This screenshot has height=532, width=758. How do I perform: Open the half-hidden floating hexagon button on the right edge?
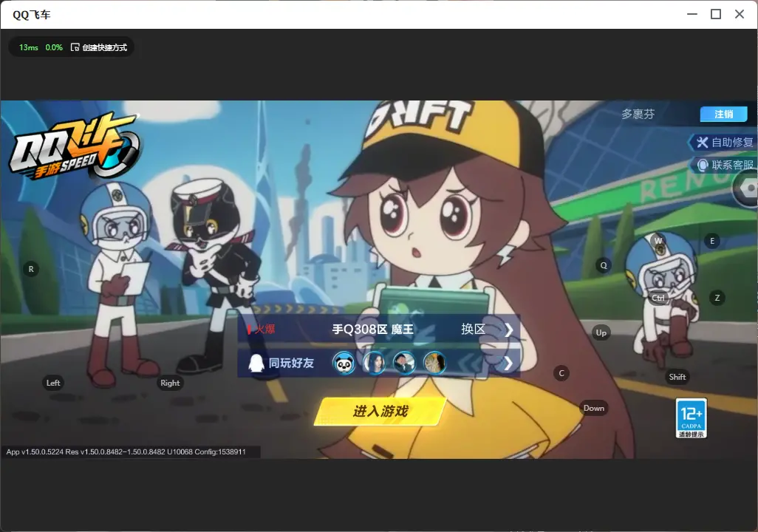point(745,188)
